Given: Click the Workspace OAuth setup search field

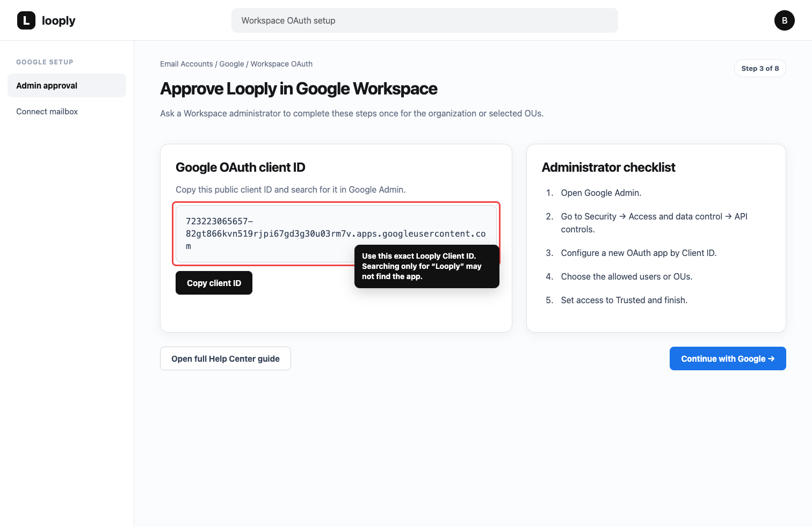Looking at the screenshot, I should tap(424, 20).
